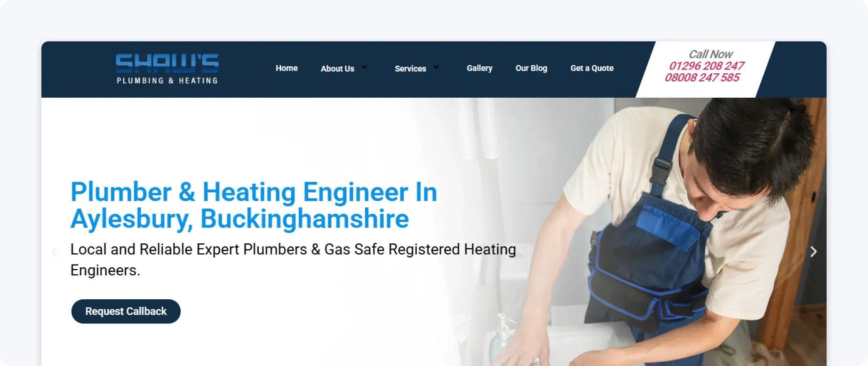The width and height of the screenshot is (868, 366).
Task: Call the 08008 247 585 number
Action: (x=702, y=78)
